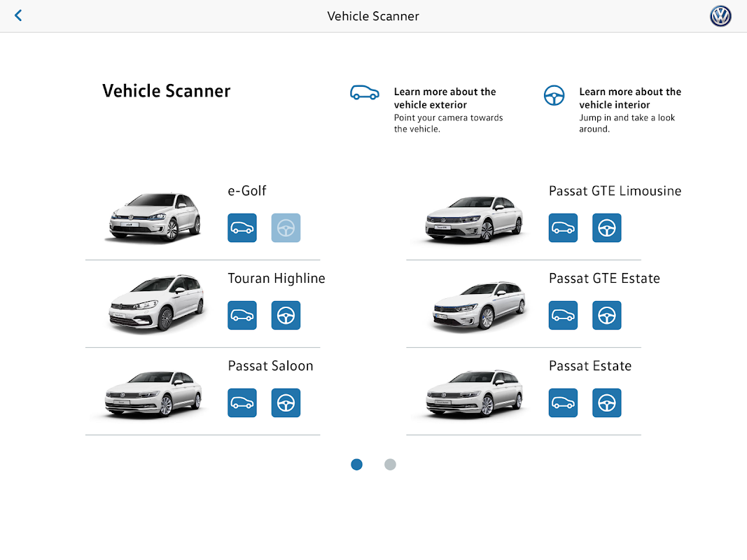Open Passat Saloon exterior scanner
This screenshot has width=747, height=560.
coord(242,403)
